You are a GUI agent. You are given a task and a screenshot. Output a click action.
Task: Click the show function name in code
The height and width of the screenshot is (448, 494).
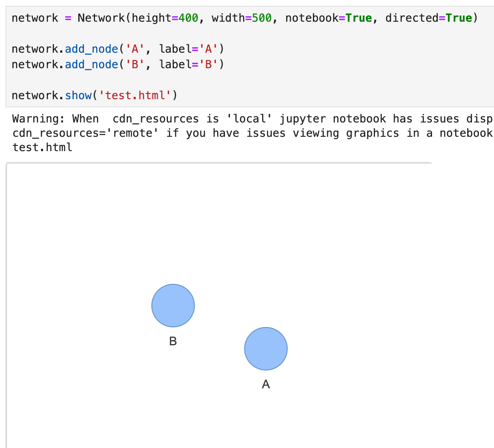78,95
